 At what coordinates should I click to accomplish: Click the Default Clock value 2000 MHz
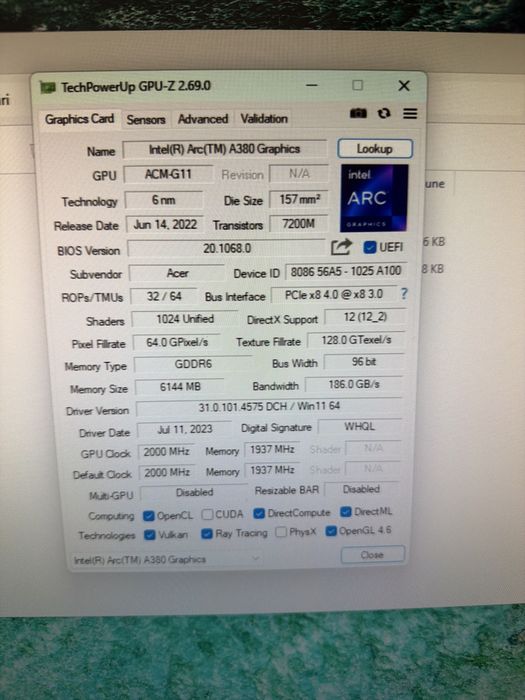click(x=167, y=472)
